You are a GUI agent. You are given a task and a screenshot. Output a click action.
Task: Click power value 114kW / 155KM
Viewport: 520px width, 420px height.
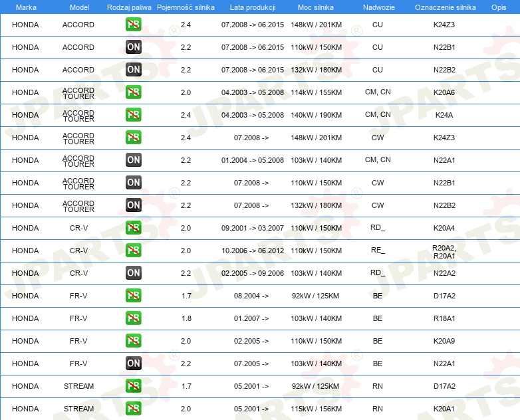pos(316,92)
